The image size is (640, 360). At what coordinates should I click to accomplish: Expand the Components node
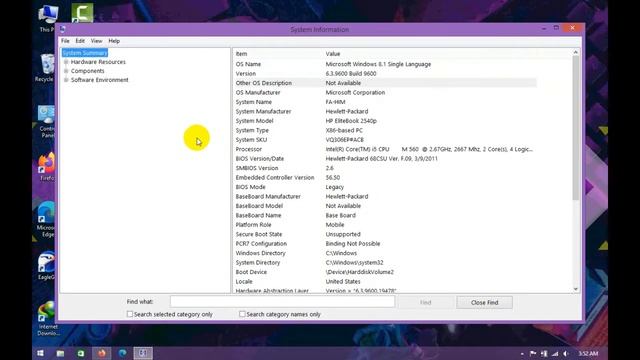tap(66, 71)
